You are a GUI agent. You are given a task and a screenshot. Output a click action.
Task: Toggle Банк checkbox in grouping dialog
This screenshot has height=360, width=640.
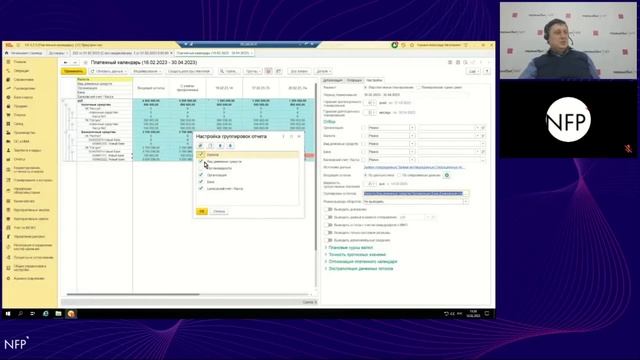click(x=201, y=182)
